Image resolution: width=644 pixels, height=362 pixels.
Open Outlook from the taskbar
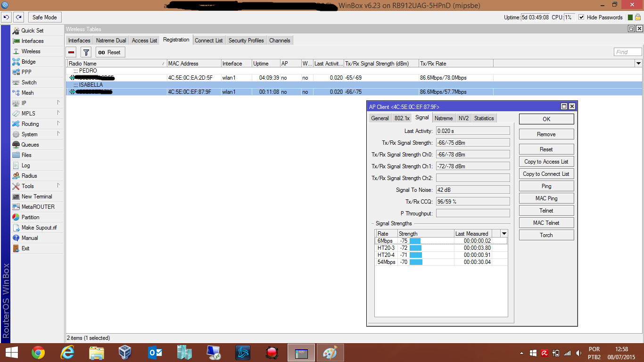click(x=155, y=352)
